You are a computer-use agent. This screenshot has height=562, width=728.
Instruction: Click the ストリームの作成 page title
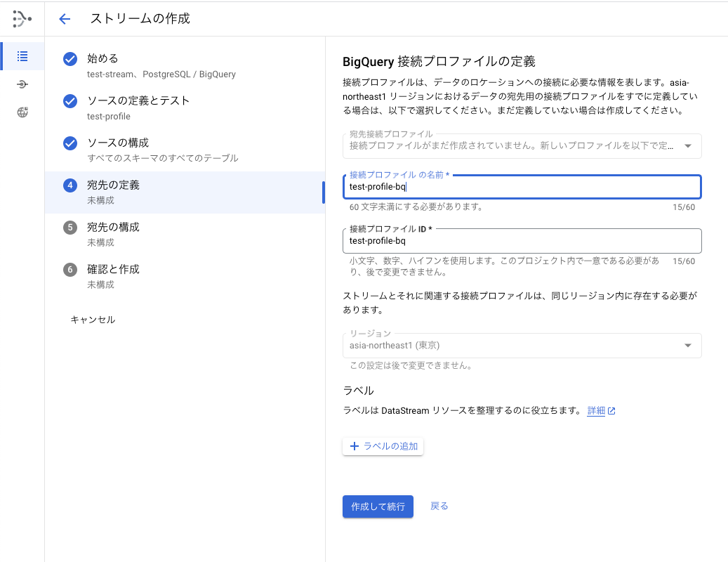(140, 18)
